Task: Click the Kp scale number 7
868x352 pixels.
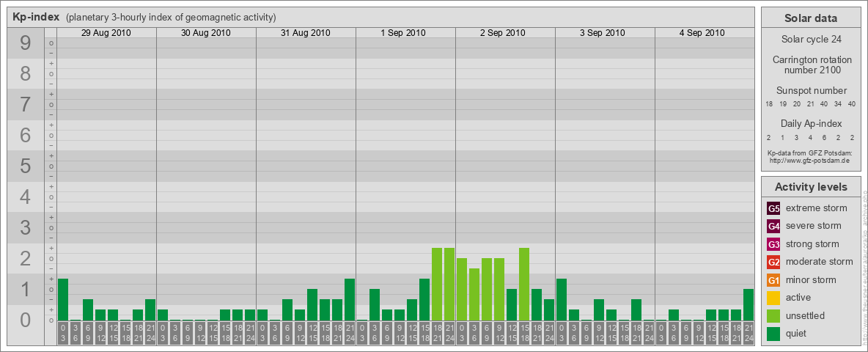Action: 26,104
